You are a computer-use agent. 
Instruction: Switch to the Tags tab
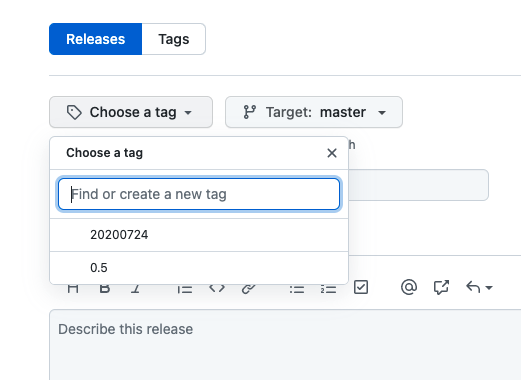174,39
